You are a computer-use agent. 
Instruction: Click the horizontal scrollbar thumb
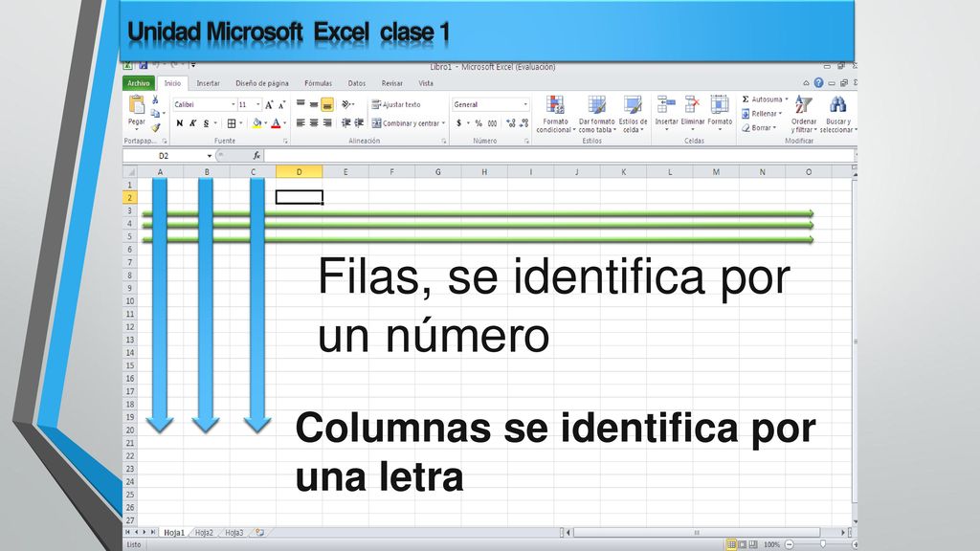point(697,533)
